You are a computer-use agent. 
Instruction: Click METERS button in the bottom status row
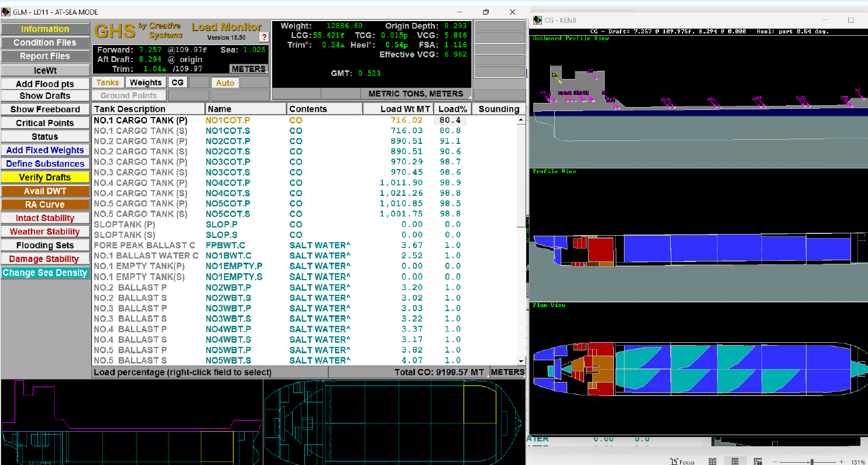(x=507, y=372)
